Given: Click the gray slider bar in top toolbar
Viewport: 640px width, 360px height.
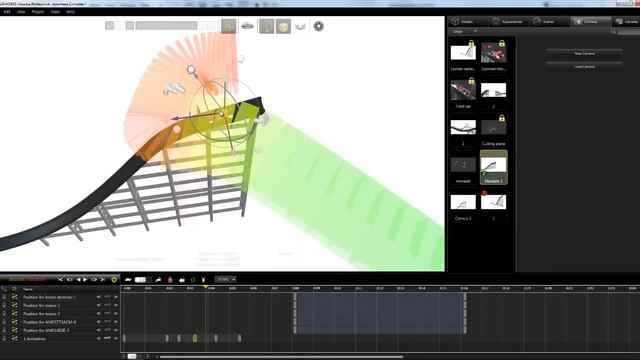Looking at the screenshot, I should pyautogui.click(x=166, y=26).
